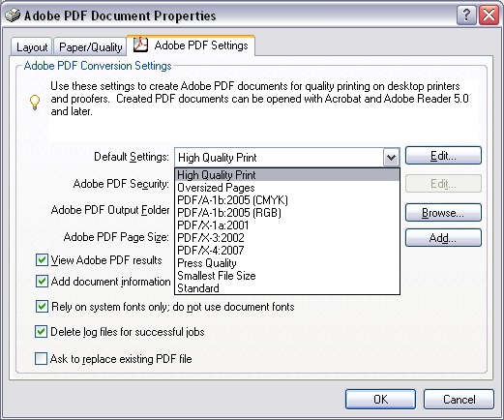Screen dimensions: 504x420
Task: Collapse the Default Settings dropdown arrow
Action: [391, 158]
